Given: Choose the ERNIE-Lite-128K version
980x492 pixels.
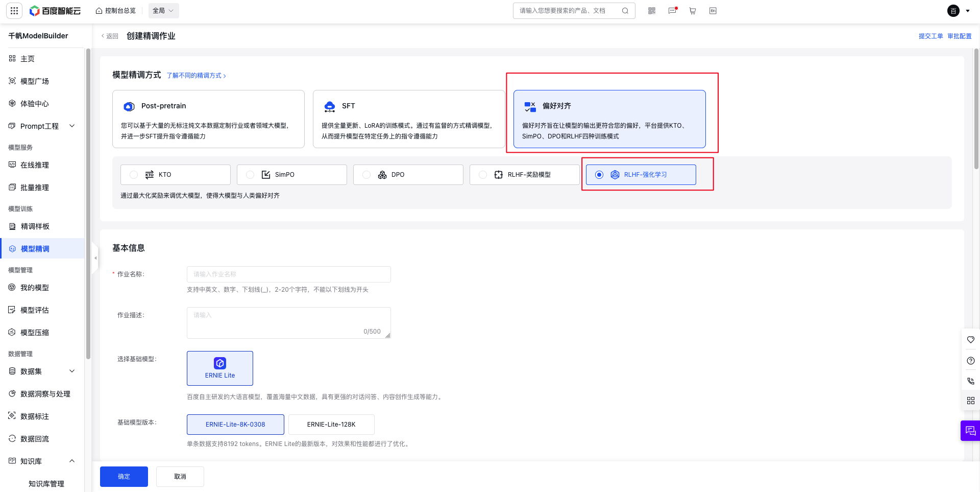Looking at the screenshot, I should 331,425.
